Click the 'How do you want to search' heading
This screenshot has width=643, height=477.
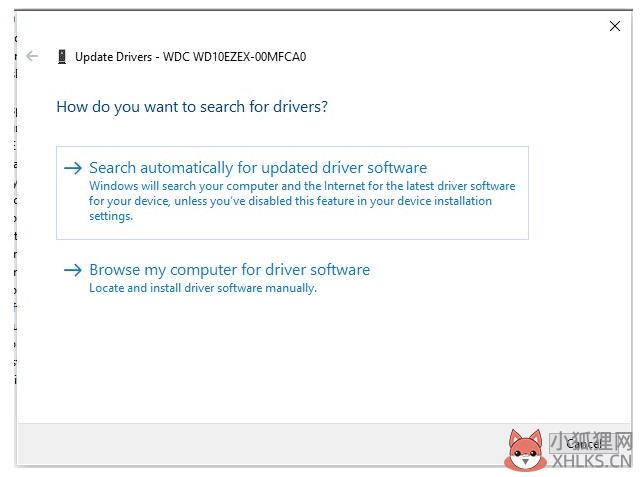point(192,106)
